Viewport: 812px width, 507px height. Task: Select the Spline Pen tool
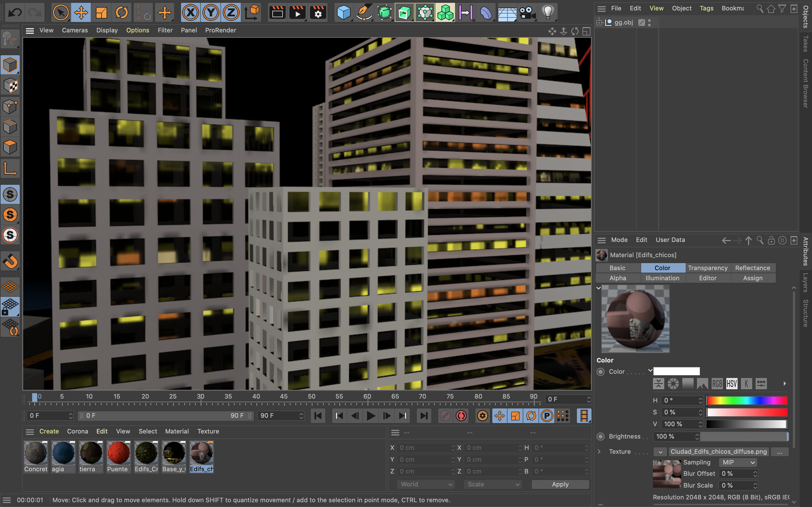(364, 13)
